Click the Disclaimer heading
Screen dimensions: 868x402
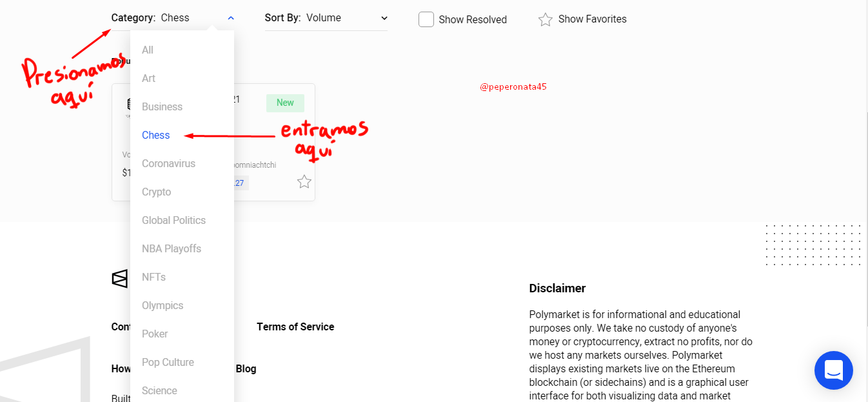557,288
